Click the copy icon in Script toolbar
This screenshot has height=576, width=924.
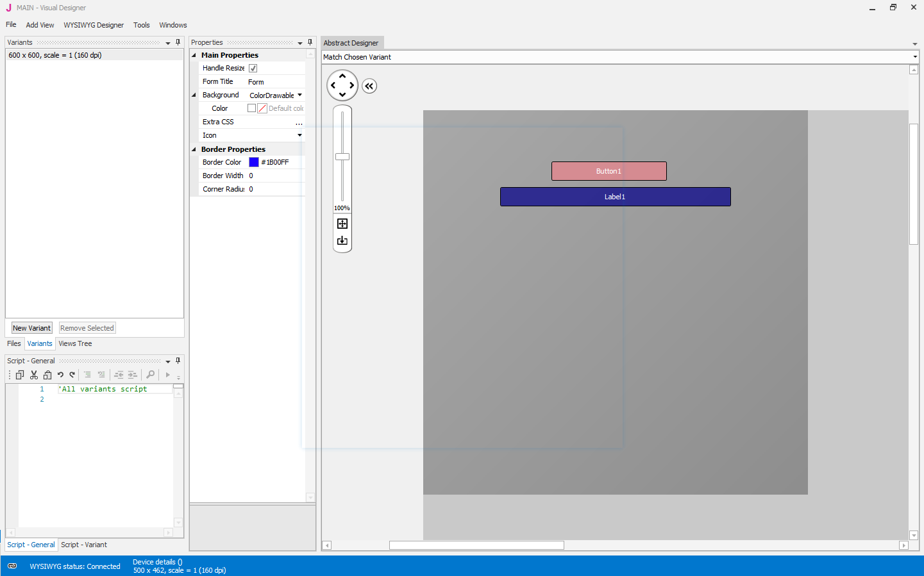[x=20, y=375]
